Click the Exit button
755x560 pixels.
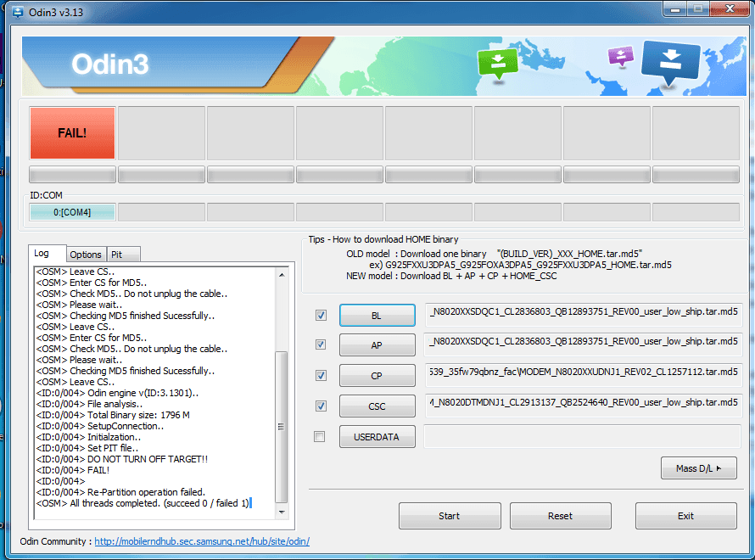[685, 516]
